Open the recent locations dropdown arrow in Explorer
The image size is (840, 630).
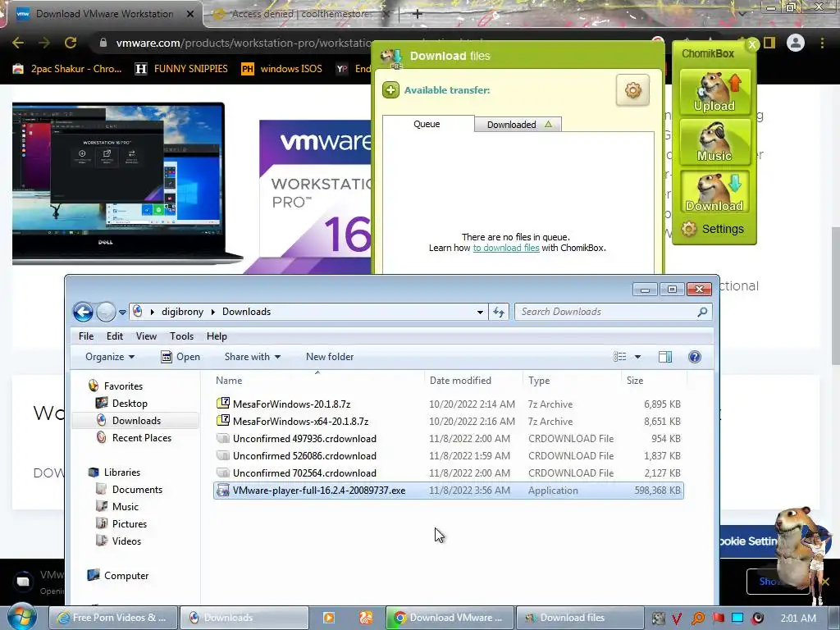tap(123, 312)
